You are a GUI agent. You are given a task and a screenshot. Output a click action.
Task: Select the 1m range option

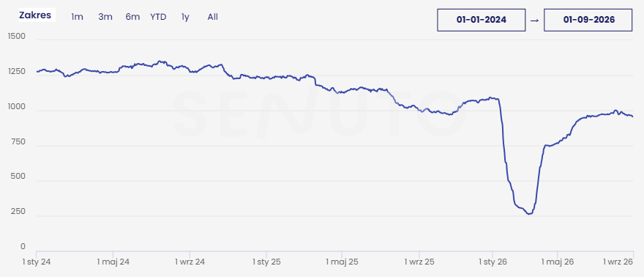tap(78, 17)
